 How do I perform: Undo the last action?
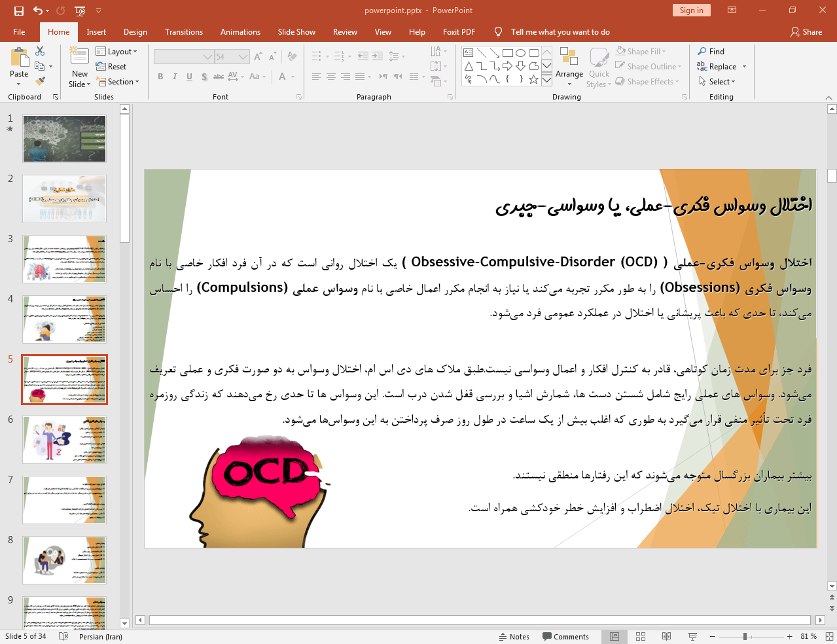(38, 10)
